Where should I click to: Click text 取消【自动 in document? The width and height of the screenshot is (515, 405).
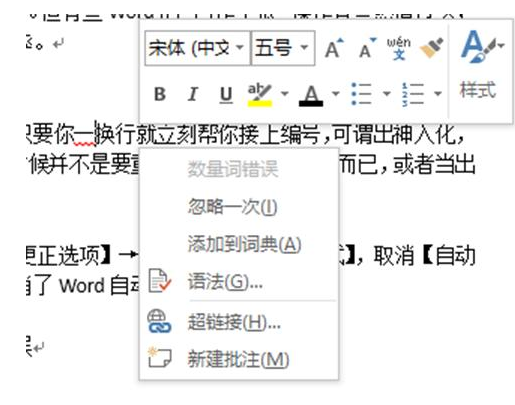[x=424, y=256]
